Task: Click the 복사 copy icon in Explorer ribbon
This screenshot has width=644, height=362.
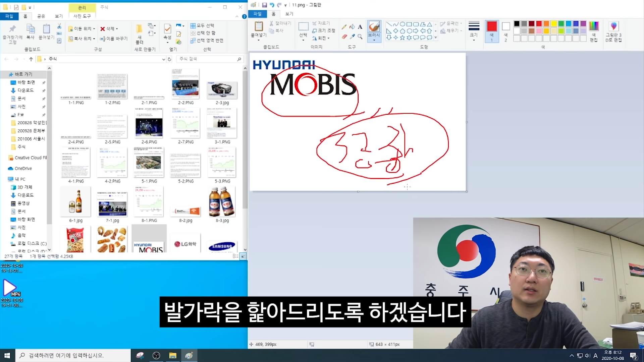Action: pyautogui.click(x=31, y=28)
